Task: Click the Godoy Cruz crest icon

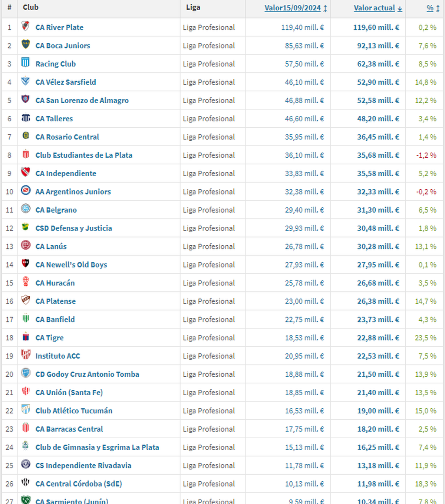Action: [26, 373]
